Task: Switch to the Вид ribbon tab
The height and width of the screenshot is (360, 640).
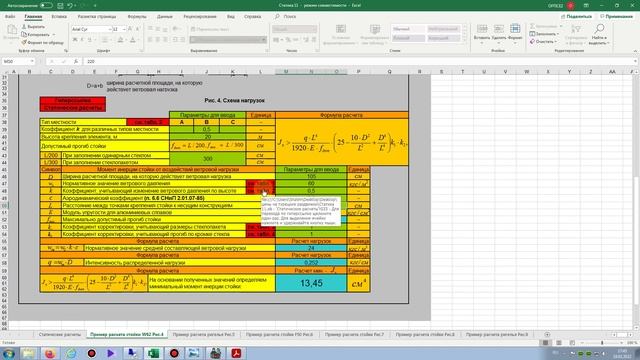Action: [x=231, y=17]
